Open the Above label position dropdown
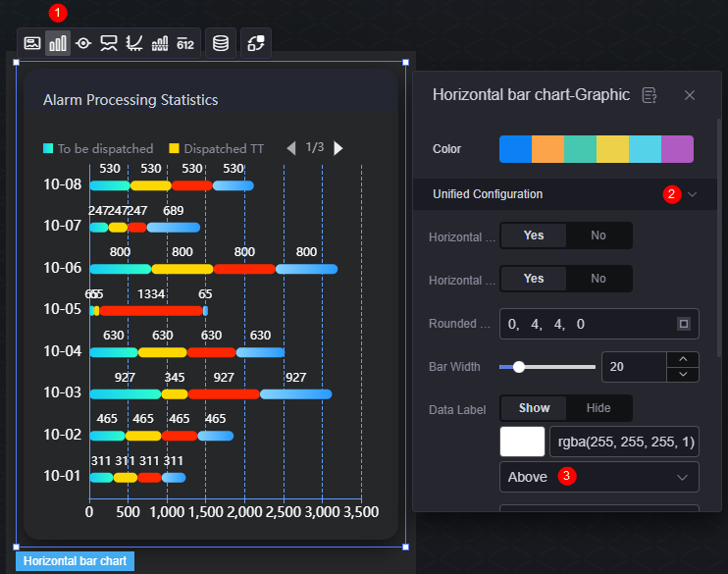Screen dimensions: 728x574 click(598, 477)
